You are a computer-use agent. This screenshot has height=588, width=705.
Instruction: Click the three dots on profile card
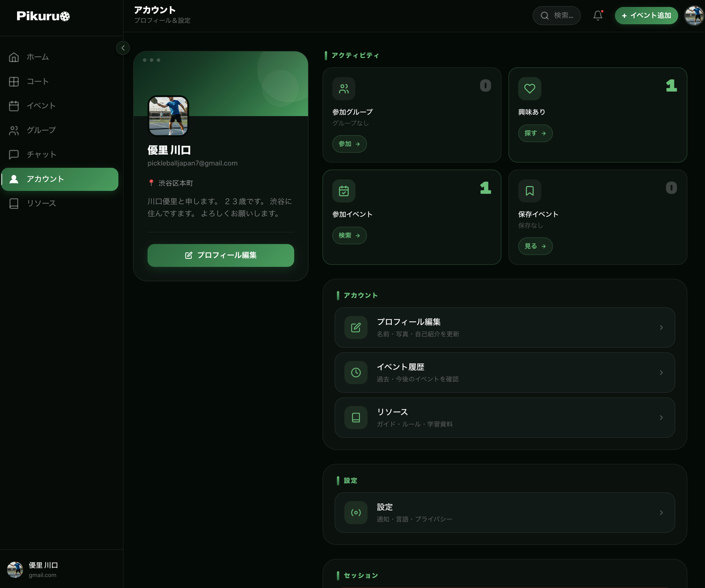[x=151, y=60]
